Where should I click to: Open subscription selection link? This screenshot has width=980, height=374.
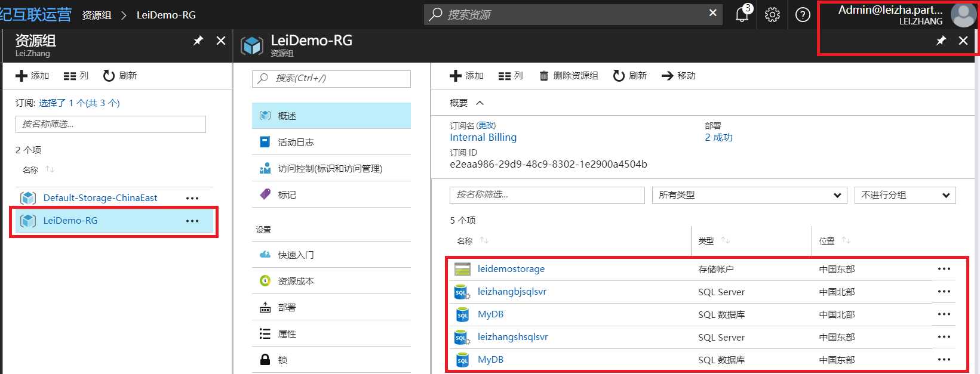coord(79,103)
